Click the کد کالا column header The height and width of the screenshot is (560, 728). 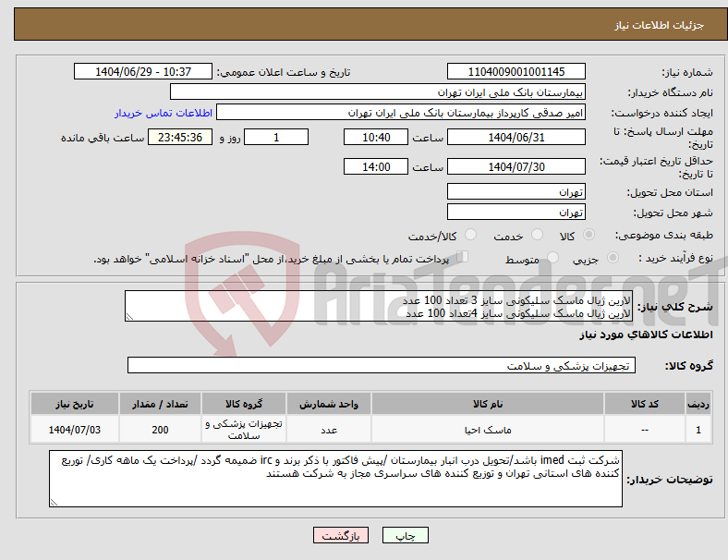tap(645, 404)
